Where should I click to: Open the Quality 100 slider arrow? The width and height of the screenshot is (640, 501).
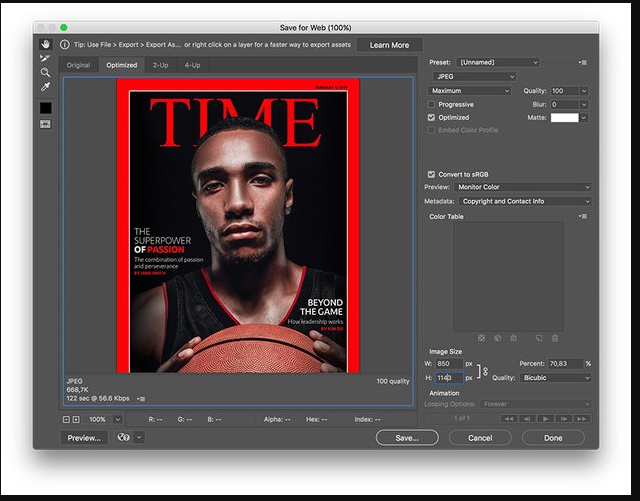tap(584, 91)
